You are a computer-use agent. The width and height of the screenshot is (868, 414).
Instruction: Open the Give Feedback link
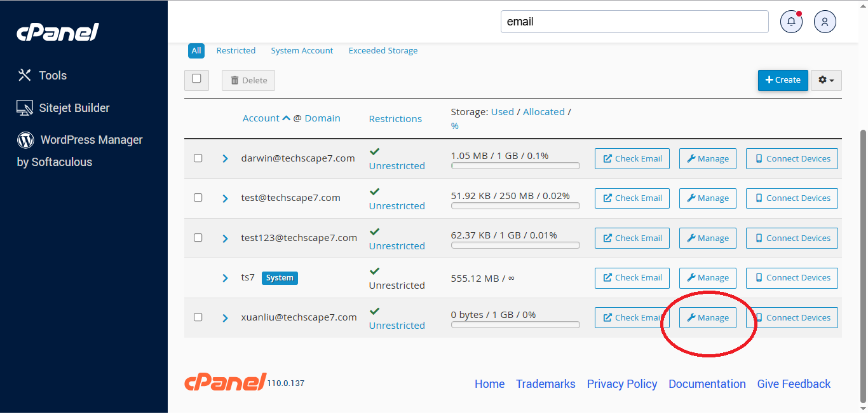tap(794, 383)
